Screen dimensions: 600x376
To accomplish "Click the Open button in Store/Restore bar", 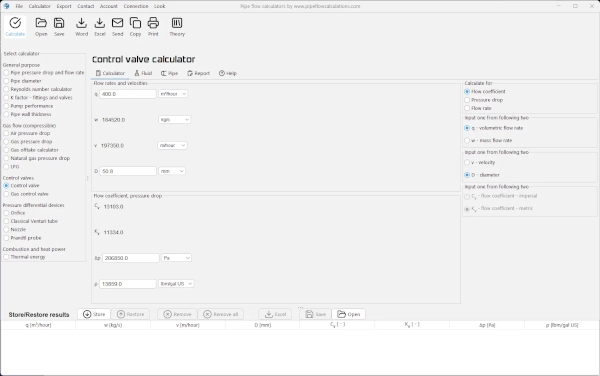I will 348,314.
